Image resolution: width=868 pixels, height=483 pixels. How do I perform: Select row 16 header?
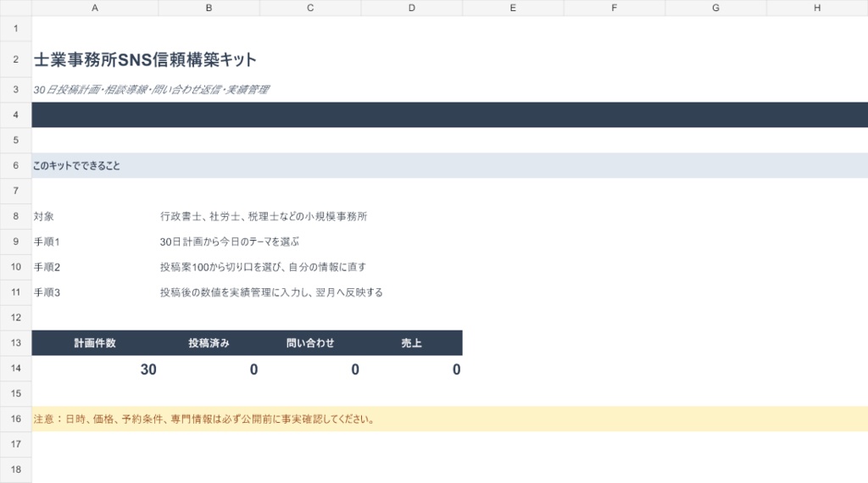click(x=15, y=419)
